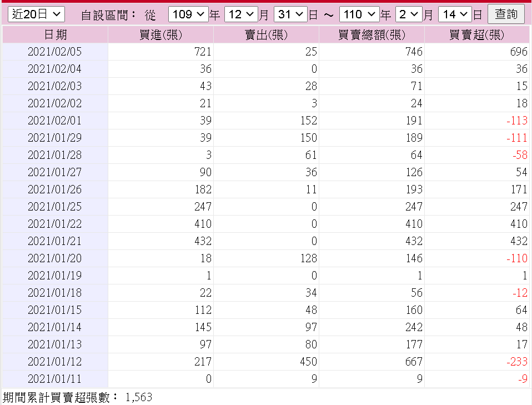Select the date cell 2021/01/28
The image size is (532, 405).
(54, 155)
